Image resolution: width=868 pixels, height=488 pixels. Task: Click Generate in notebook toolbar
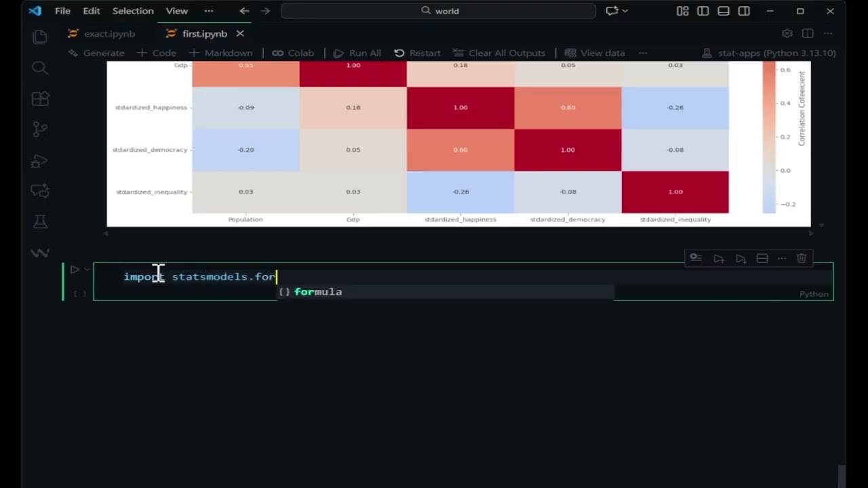click(96, 53)
